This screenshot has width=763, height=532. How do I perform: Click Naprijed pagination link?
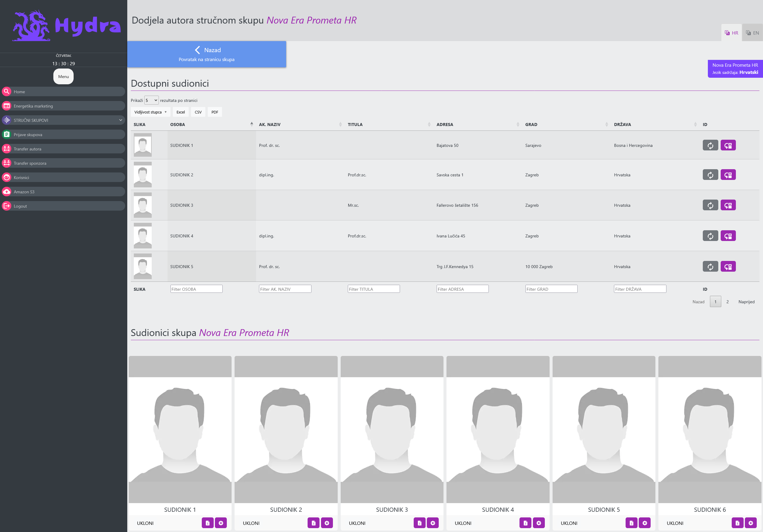[x=746, y=302]
